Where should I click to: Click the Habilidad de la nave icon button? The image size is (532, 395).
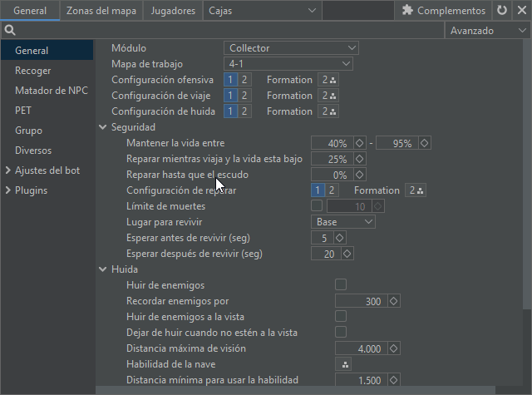pyautogui.click(x=345, y=365)
